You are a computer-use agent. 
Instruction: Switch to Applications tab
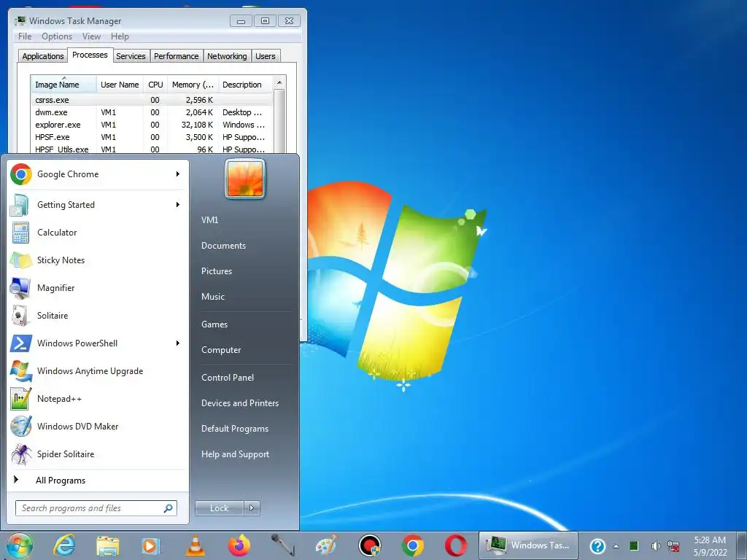tap(43, 56)
